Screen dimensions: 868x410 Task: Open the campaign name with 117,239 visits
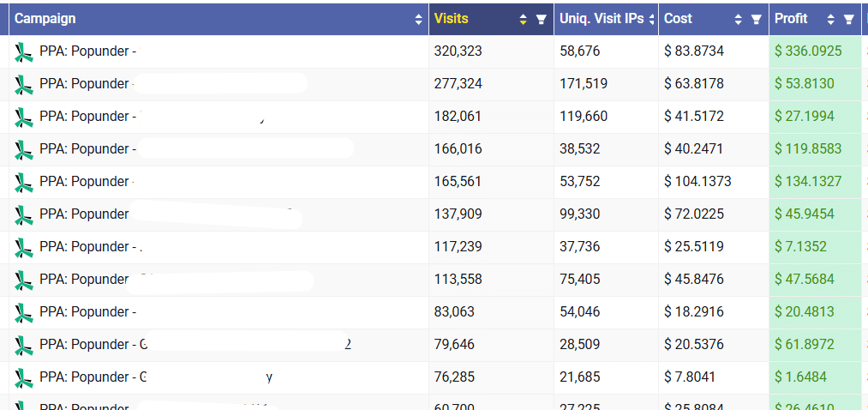(x=87, y=247)
